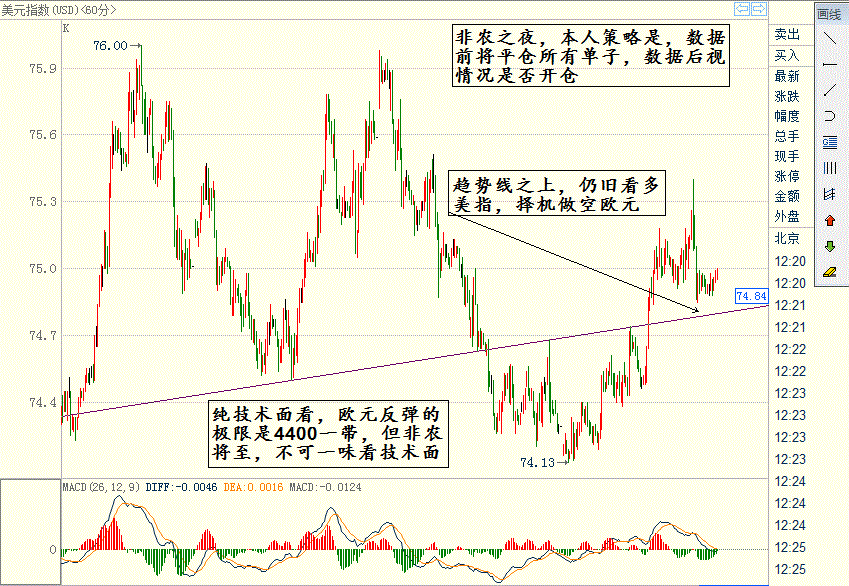
Task: Select the diagonal trend line drawing tool
Action: tap(830, 38)
